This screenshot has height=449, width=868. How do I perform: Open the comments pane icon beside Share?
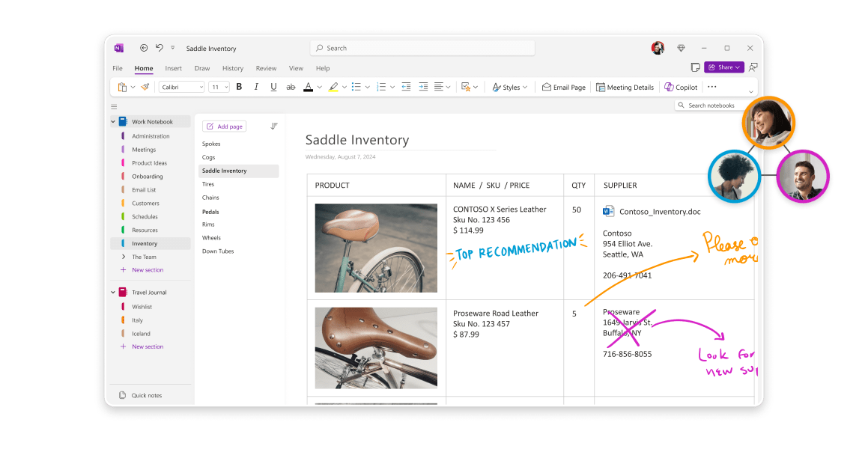[753, 67]
